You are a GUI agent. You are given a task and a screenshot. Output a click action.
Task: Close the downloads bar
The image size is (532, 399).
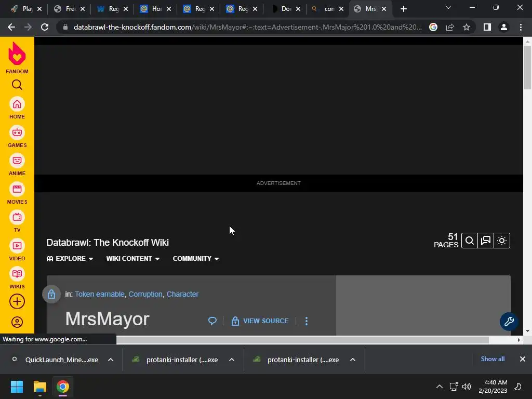(x=523, y=359)
